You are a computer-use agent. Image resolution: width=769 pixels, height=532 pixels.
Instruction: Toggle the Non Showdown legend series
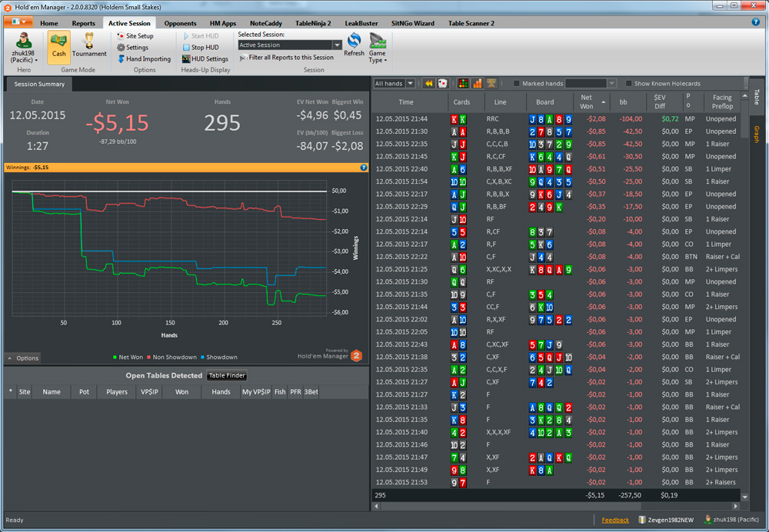pos(172,357)
